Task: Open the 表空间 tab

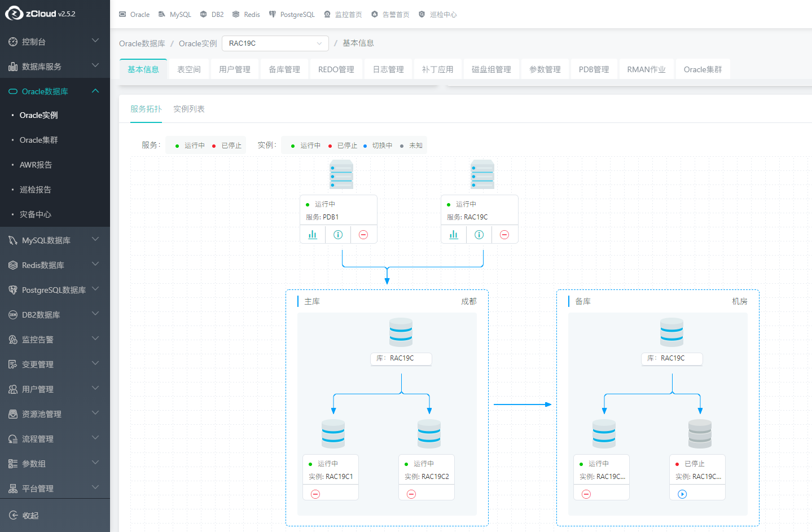Action: [x=189, y=69]
